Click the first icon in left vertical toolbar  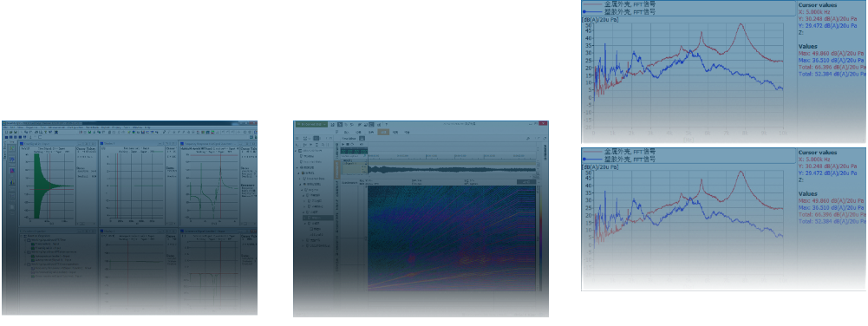coord(12,148)
